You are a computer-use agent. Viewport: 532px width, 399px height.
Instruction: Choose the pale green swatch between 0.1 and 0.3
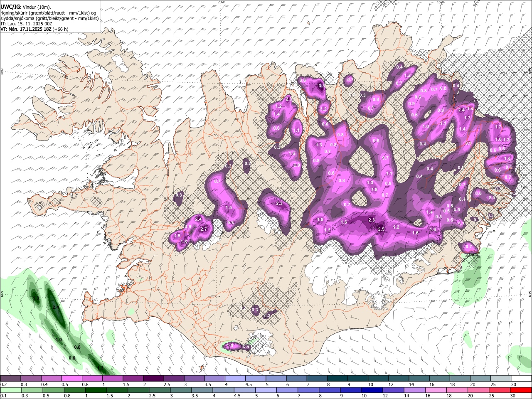(x=11, y=390)
